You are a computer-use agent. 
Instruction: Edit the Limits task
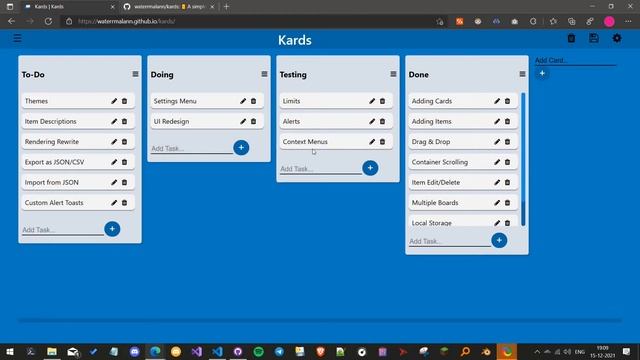pos(372,101)
